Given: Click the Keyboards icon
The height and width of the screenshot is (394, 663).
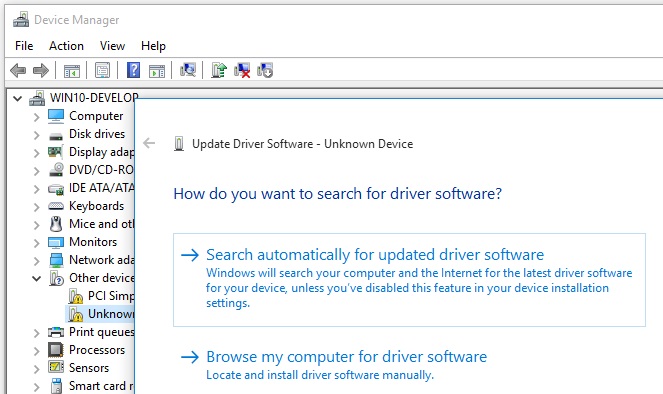Looking at the screenshot, I should click(x=56, y=206).
